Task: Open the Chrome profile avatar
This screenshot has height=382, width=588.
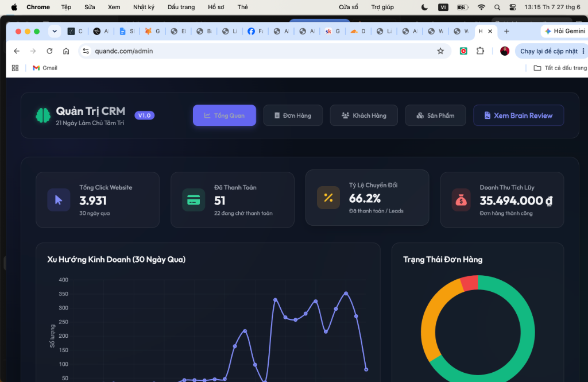Action: (505, 51)
